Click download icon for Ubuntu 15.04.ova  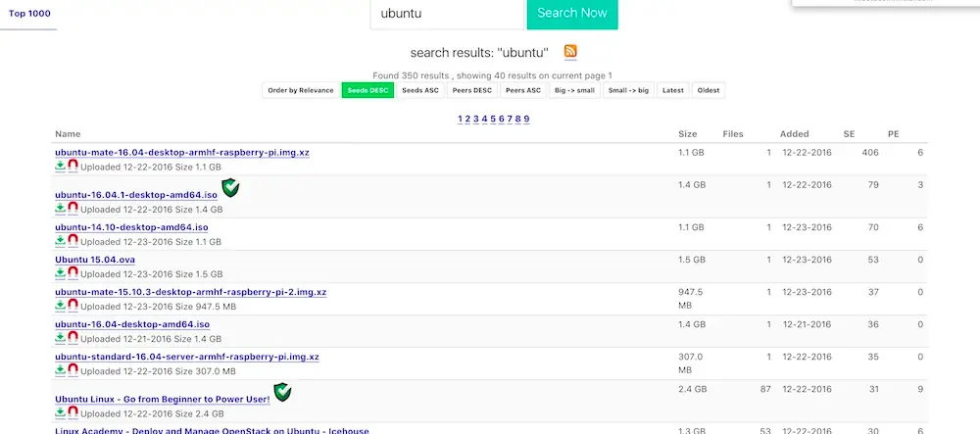(x=60, y=273)
